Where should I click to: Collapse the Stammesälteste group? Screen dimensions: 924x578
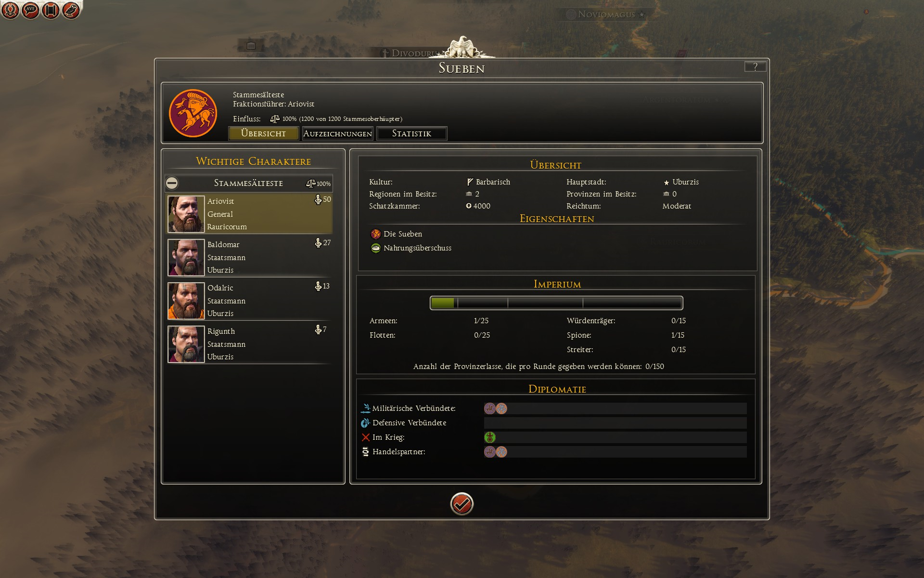coord(172,183)
